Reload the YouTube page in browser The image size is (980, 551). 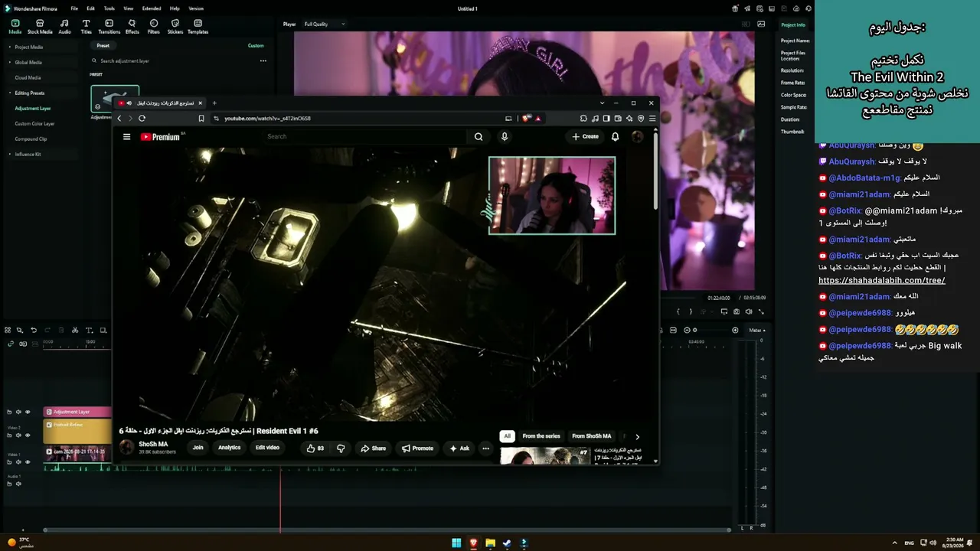pyautogui.click(x=142, y=119)
